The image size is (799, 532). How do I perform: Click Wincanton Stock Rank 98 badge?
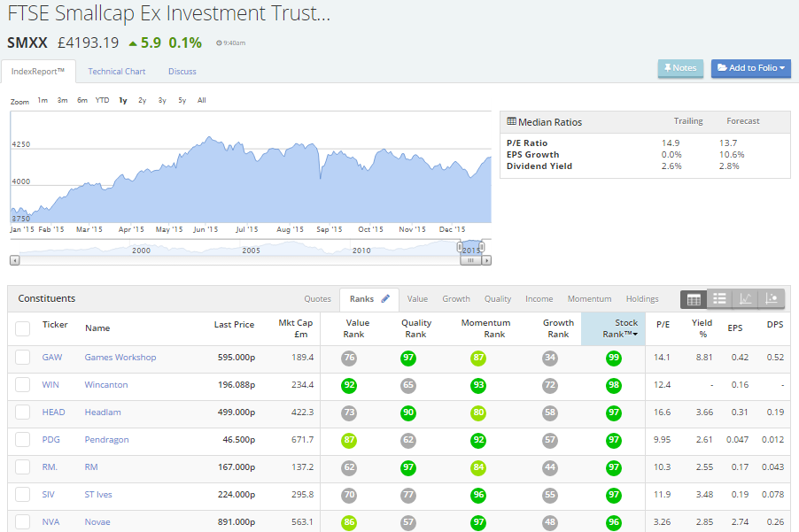614,385
